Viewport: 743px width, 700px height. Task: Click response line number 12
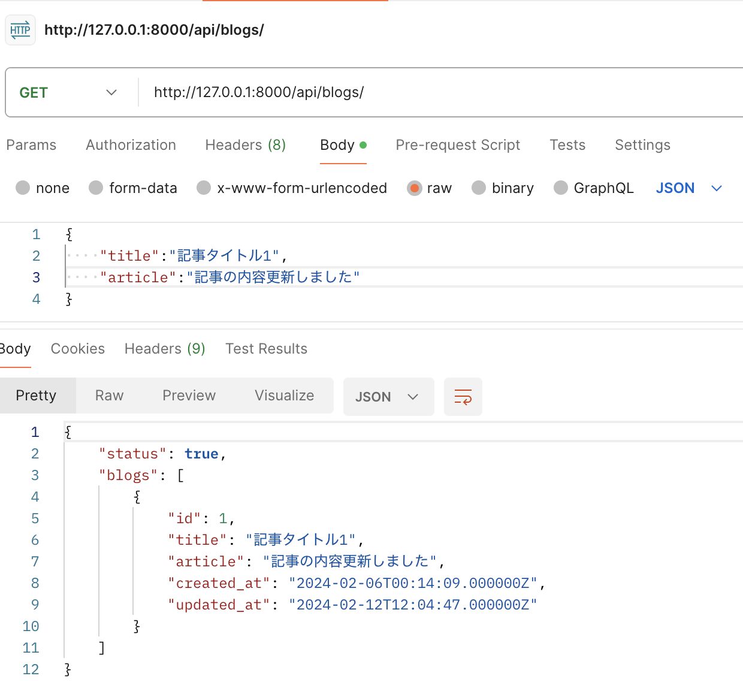click(x=31, y=669)
